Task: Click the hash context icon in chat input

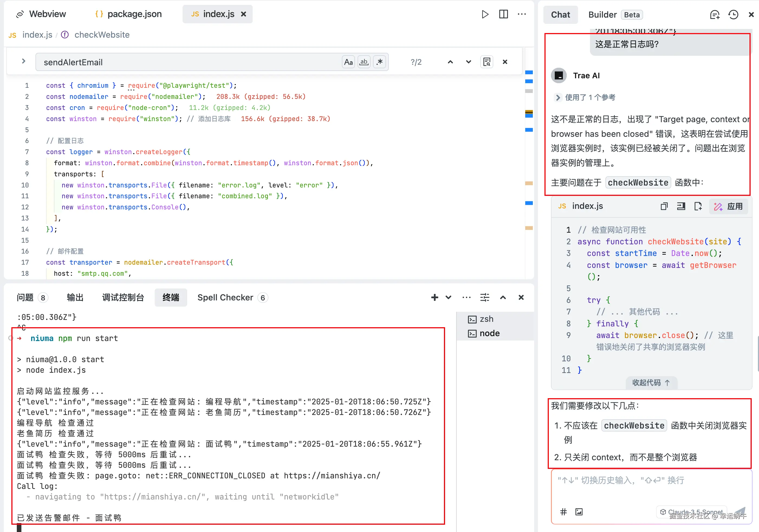Action: (563, 511)
